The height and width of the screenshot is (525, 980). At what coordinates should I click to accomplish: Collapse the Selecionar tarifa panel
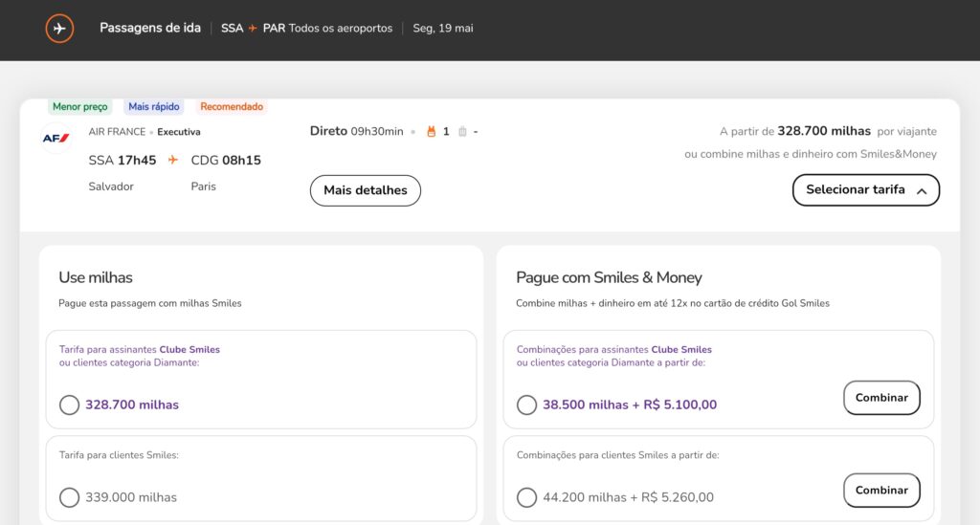tap(865, 189)
